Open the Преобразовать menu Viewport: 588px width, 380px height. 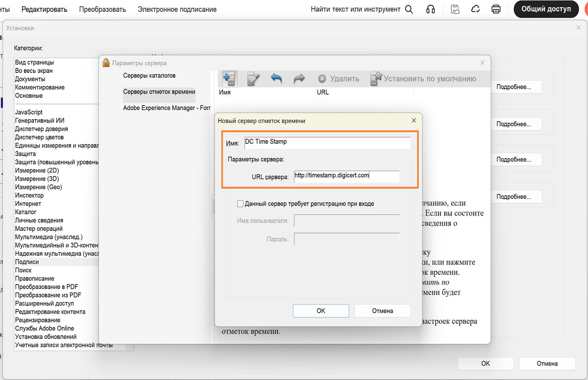(103, 9)
